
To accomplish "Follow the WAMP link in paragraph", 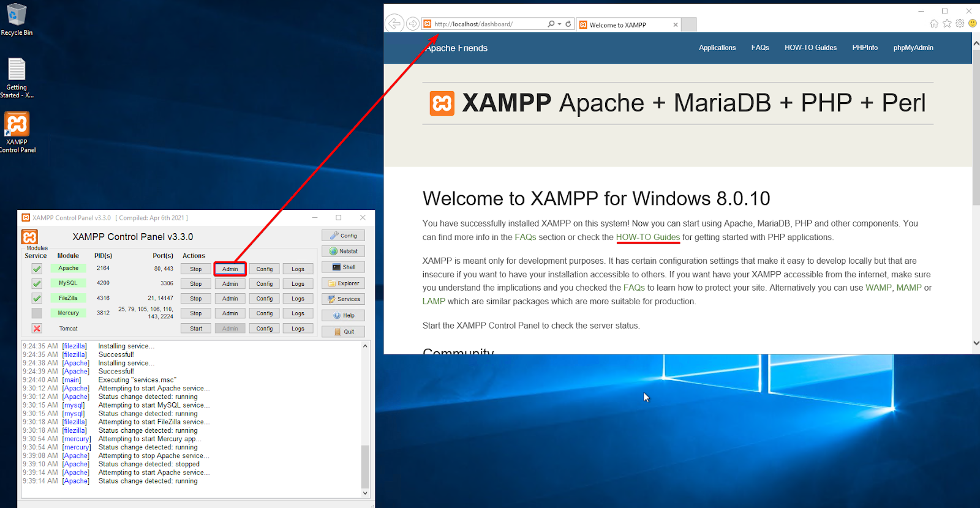I will coord(878,288).
